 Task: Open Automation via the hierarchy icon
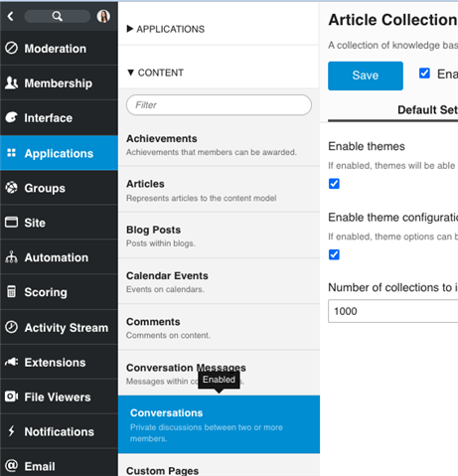point(11,257)
